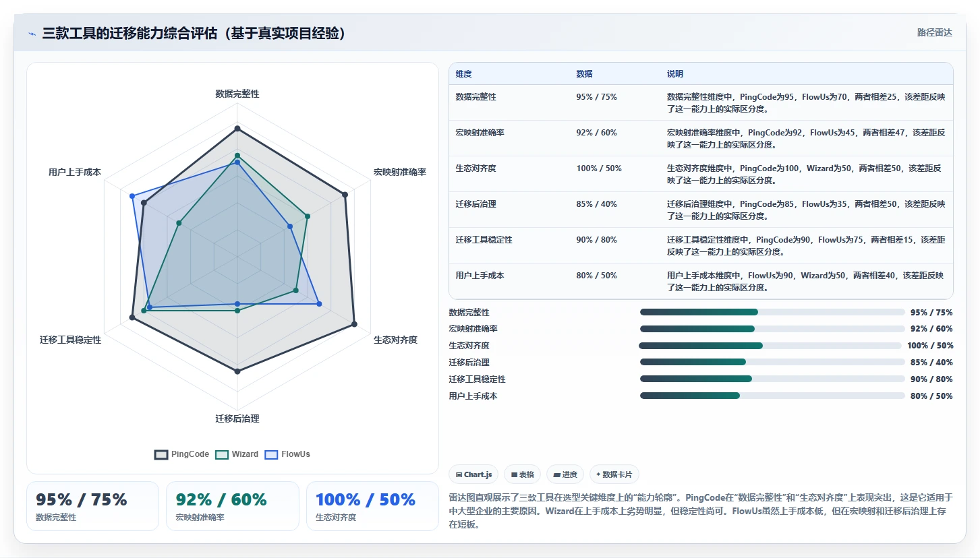Click the 迁移后治理 progress bar
This screenshot has height=558, width=980.
point(772,362)
